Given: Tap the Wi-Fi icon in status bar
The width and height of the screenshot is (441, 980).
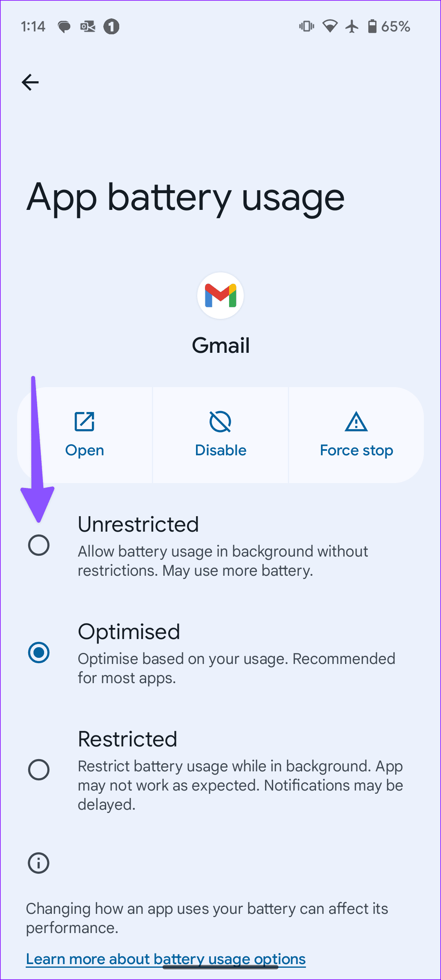Looking at the screenshot, I should [x=329, y=26].
